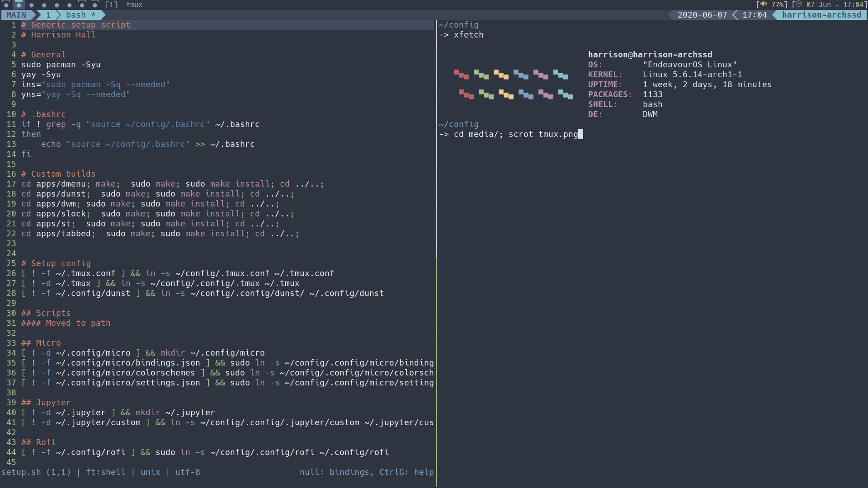
Task: Switch to the seventh DWM workspace tag
Action: coord(82,5)
